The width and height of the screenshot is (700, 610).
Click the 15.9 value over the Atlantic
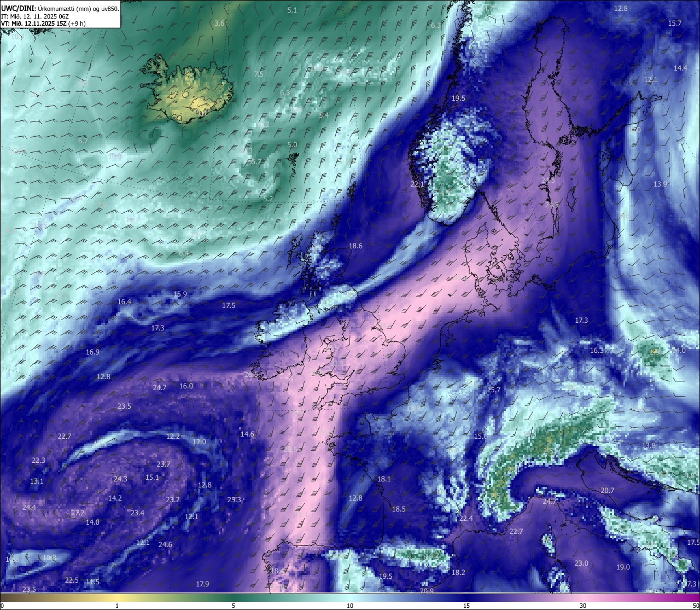coord(180,294)
